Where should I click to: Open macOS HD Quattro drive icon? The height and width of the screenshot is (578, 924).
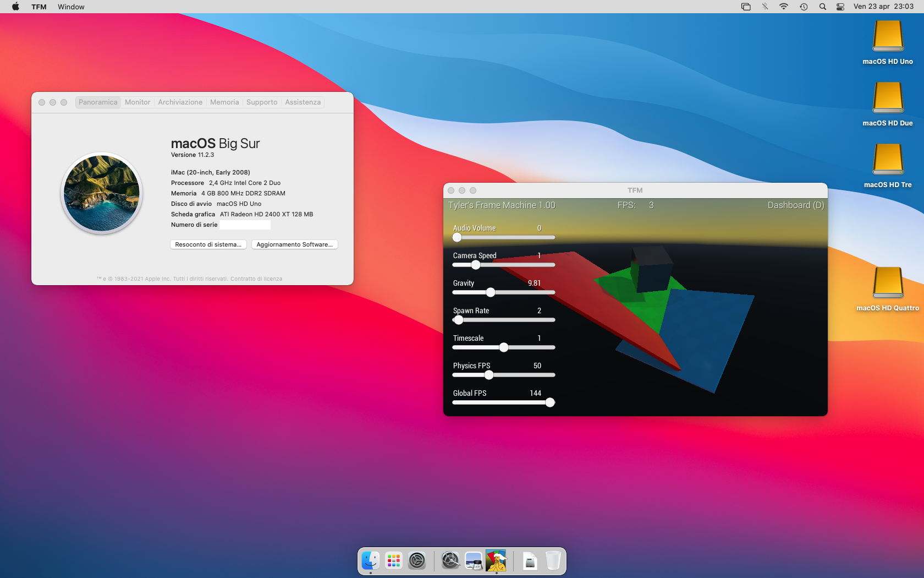(888, 283)
